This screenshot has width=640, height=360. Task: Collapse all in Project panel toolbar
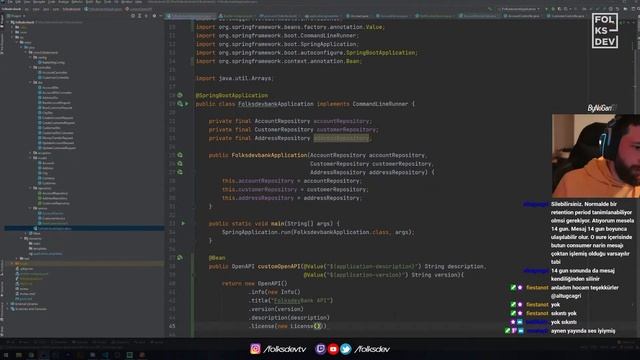(147, 16)
